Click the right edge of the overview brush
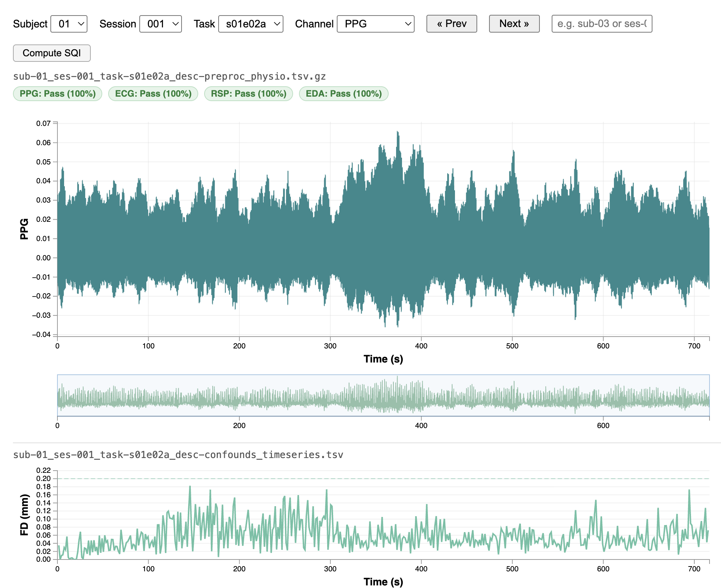Image resolution: width=721 pixels, height=588 pixels. [709, 395]
